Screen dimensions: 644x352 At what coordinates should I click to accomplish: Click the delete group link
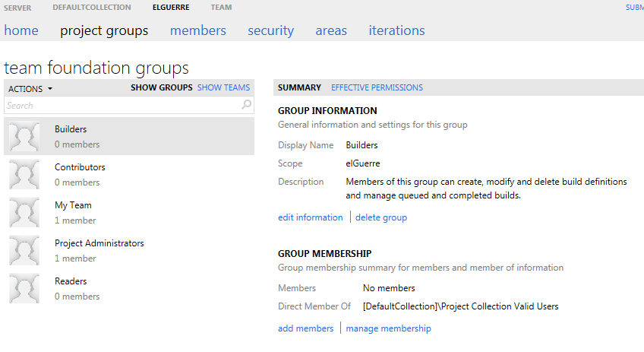381,217
